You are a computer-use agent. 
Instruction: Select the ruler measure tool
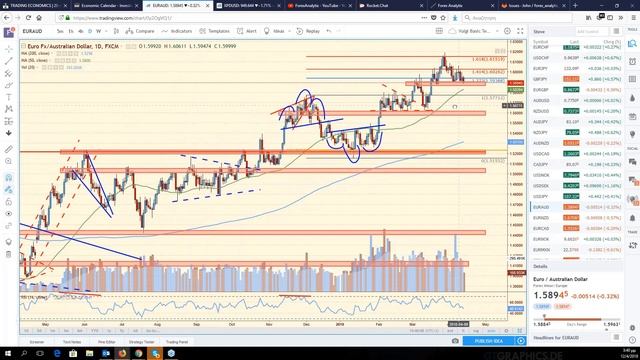(x=9, y=149)
